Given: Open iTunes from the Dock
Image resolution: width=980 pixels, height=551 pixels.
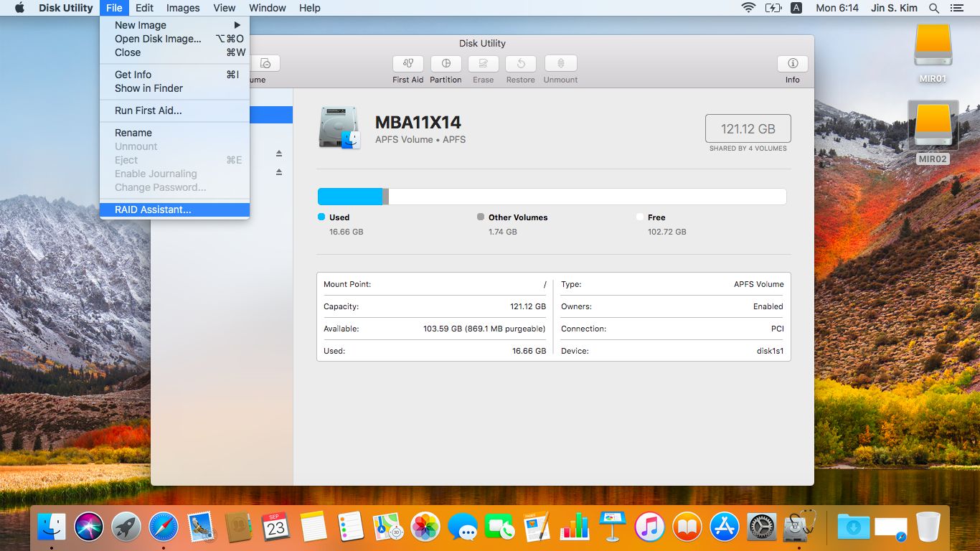Looking at the screenshot, I should tap(650, 527).
